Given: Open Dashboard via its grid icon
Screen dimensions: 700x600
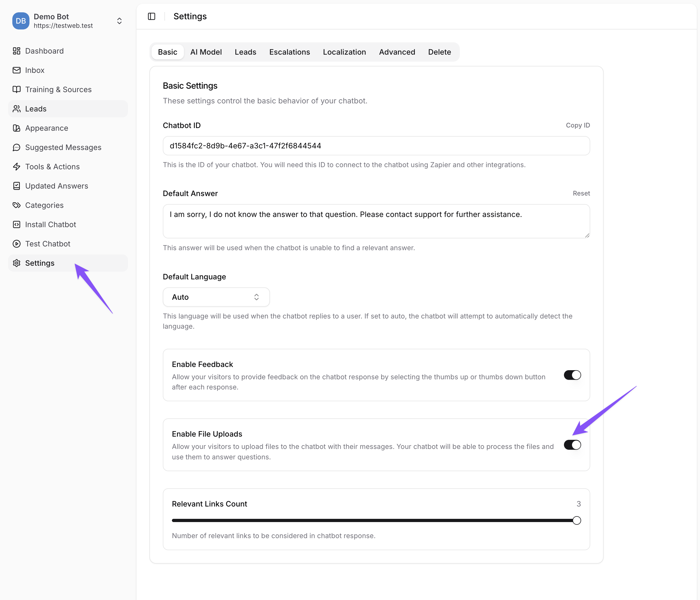Looking at the screenshot, I should click(17, 51).
